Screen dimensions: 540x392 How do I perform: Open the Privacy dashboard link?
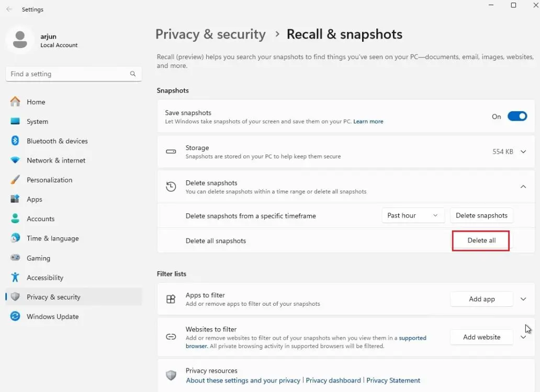point(333,381)
